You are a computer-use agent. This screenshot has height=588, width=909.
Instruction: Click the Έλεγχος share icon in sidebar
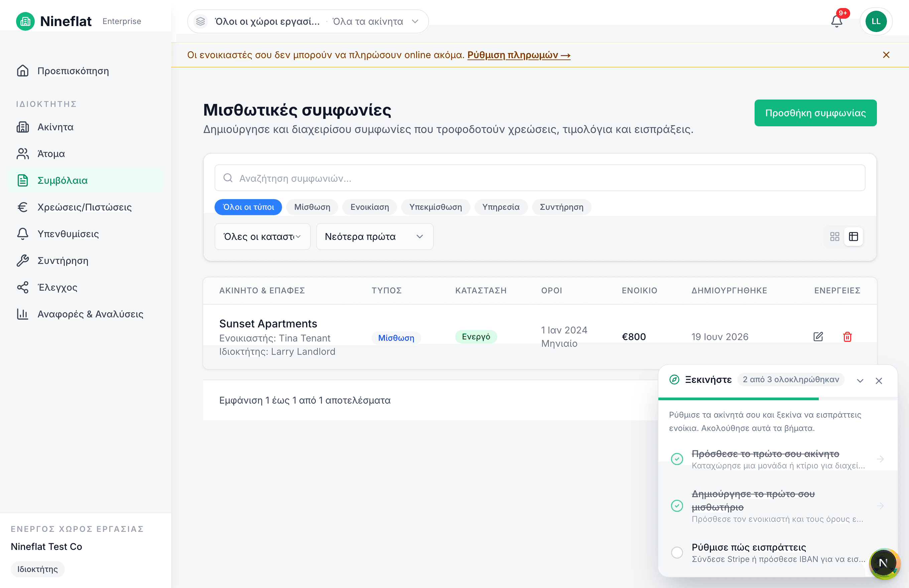pyautogui.click(x=22, y=288)
